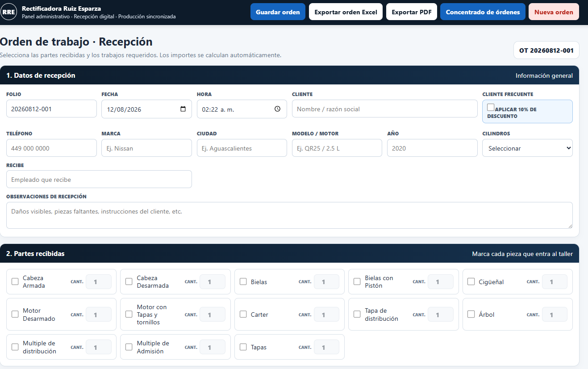Click quantity field for Bielas con Pistón
588x369 pixels.
pyautogui.click(x=441, y=282)
